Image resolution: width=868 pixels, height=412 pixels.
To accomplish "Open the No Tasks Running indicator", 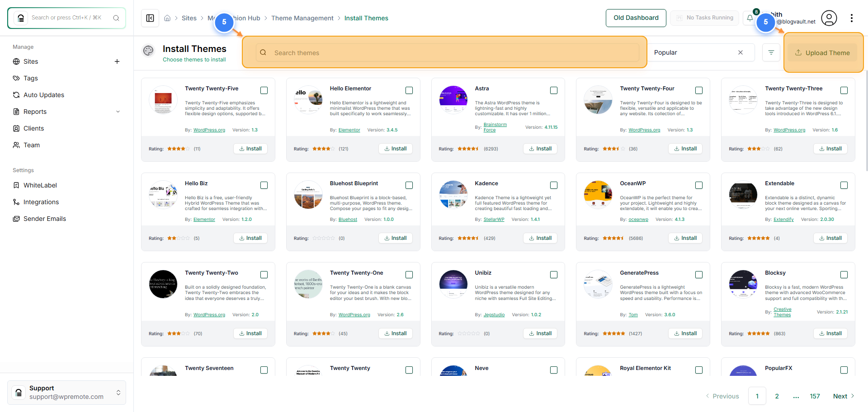I will pos(705,18).
